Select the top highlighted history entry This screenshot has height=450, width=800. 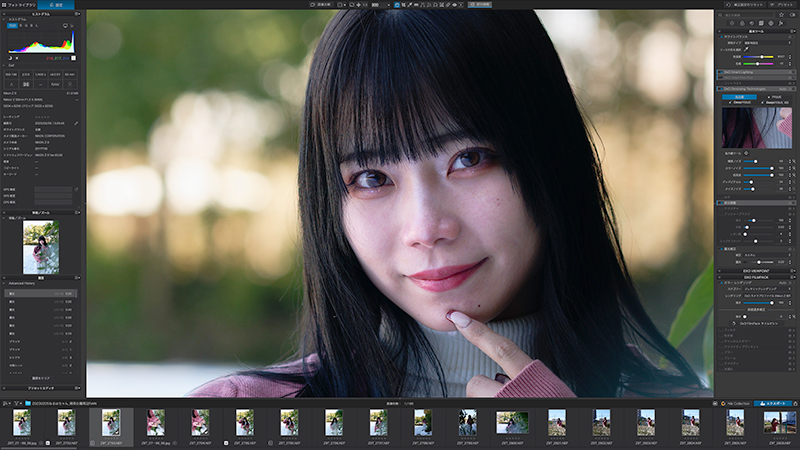[41, 293]
